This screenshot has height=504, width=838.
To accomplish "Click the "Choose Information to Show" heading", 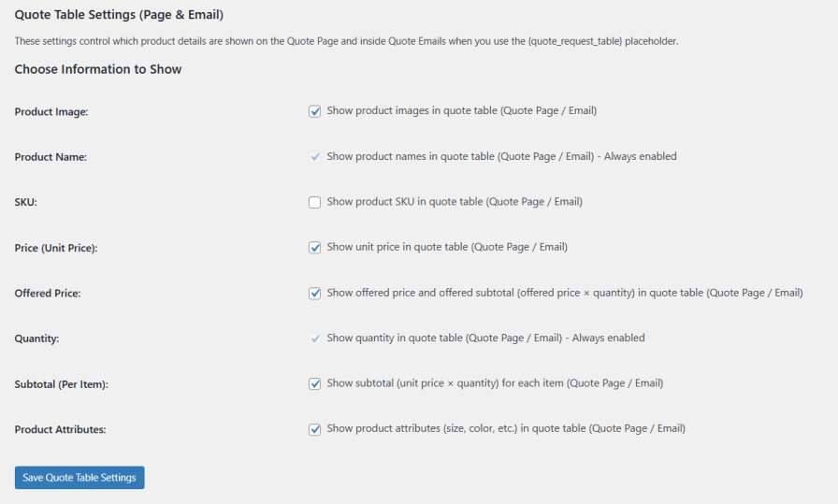I will pos(98,70).
